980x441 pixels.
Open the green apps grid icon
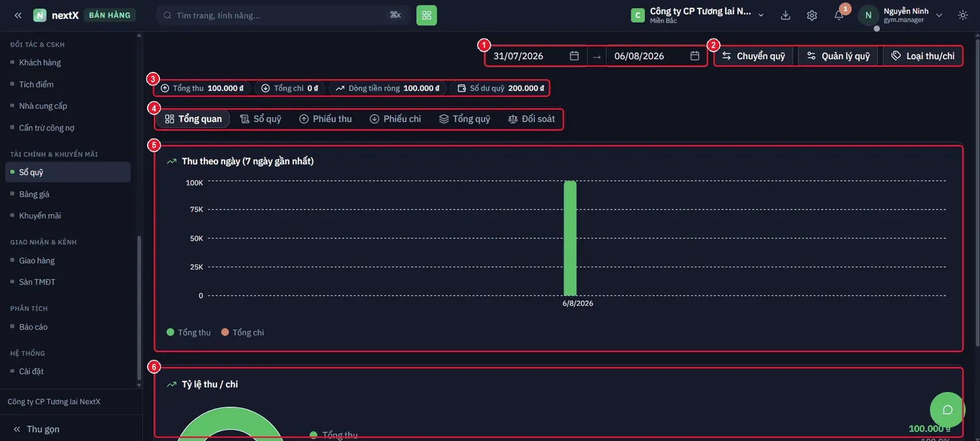(427, 15)
